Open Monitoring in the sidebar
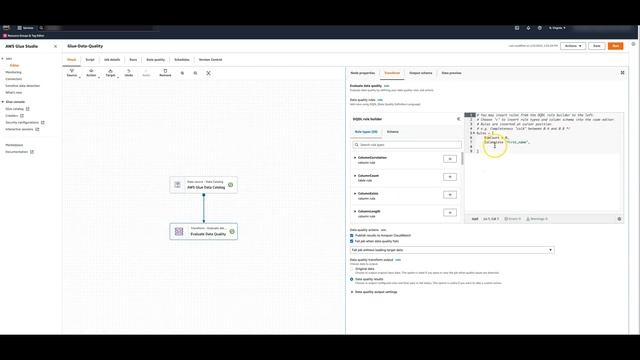Image resolution: width=640 pixels, height=360 pixels. [x=13, y=72]
